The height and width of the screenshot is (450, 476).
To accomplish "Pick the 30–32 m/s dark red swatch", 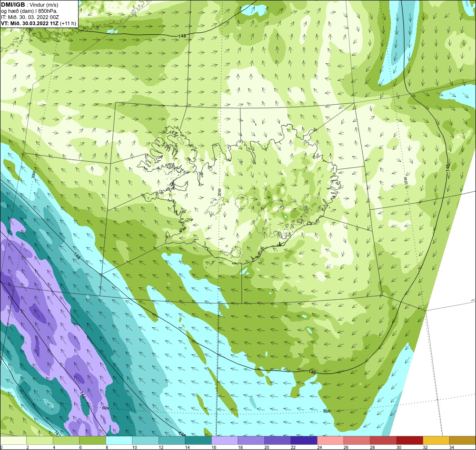I will click(x=409, y=440).
